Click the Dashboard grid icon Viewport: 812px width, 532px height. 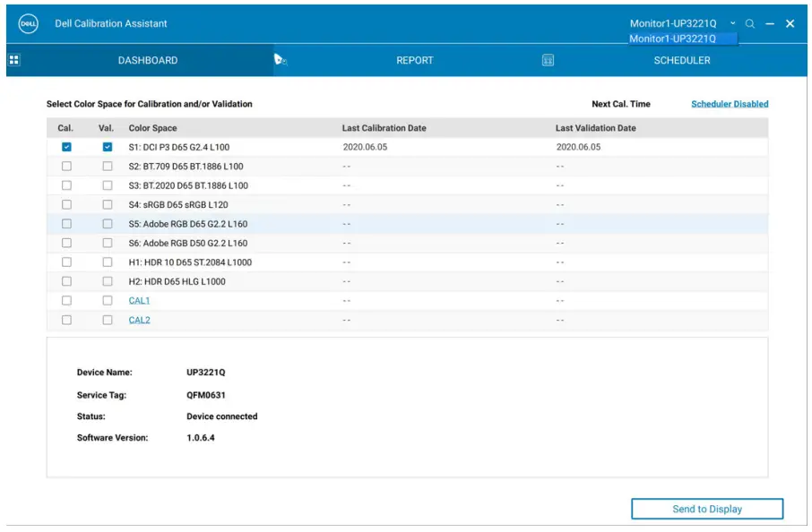coord(14,60)
